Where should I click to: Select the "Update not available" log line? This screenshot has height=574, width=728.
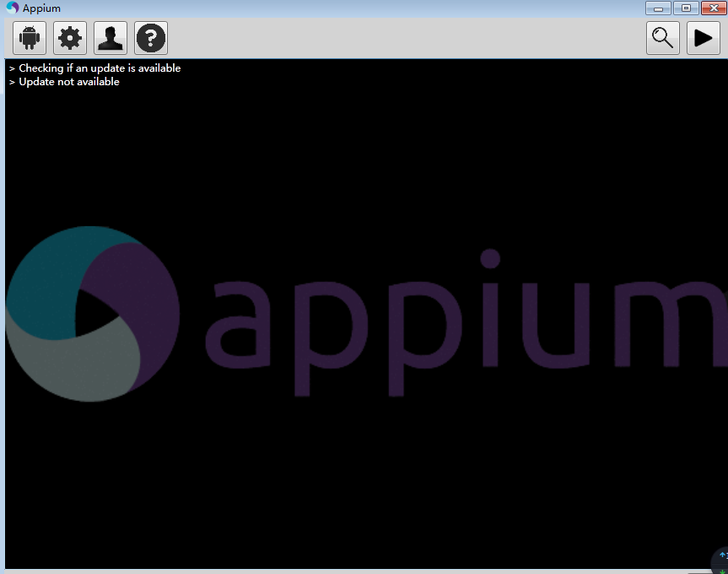[x=69, y=82]
